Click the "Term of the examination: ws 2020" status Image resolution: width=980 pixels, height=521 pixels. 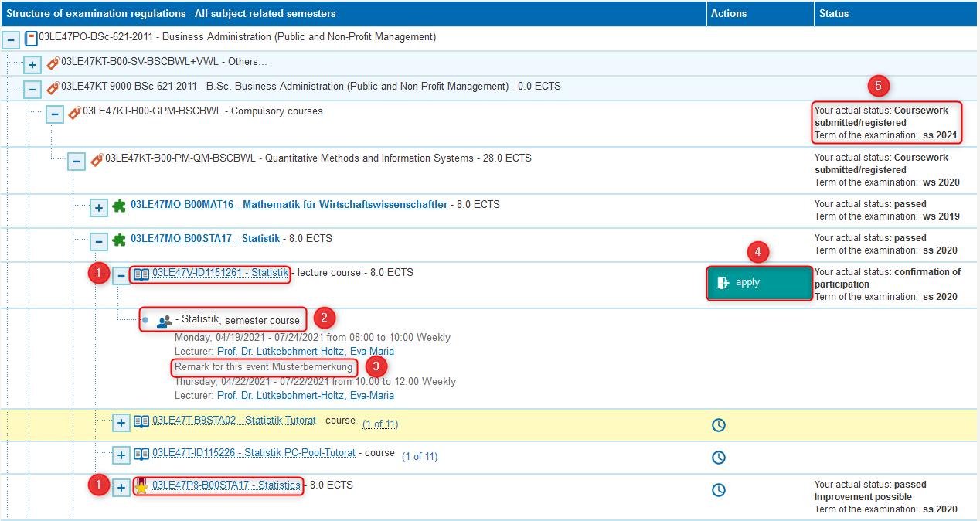[x=887, y=182]
